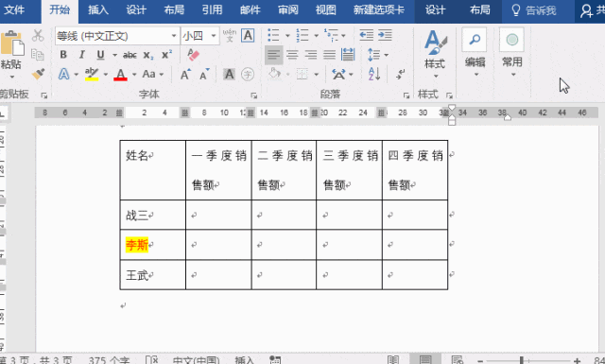Apply bullet list formatting
Viewport: 605px width, 364px height.
(273, 35)
